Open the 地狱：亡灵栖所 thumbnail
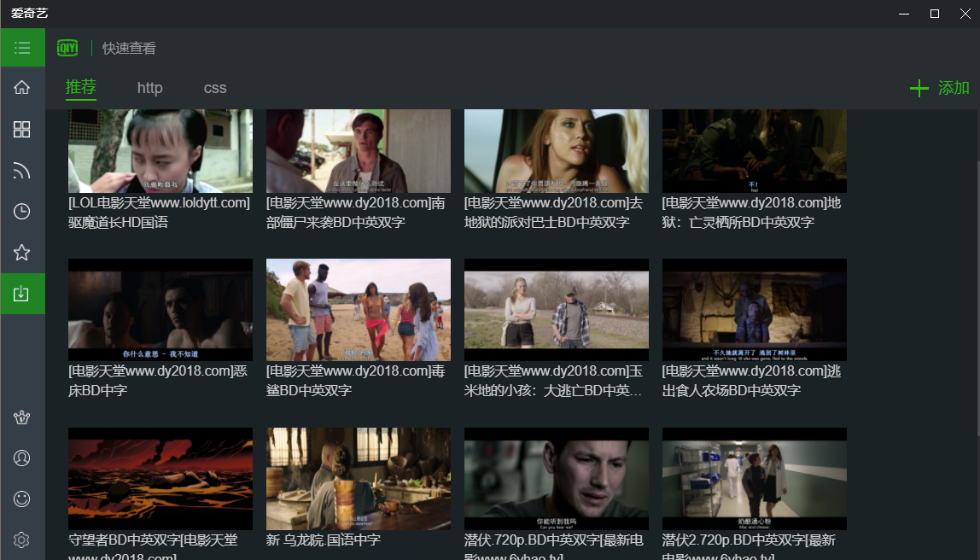 click(x=755, y=150)
